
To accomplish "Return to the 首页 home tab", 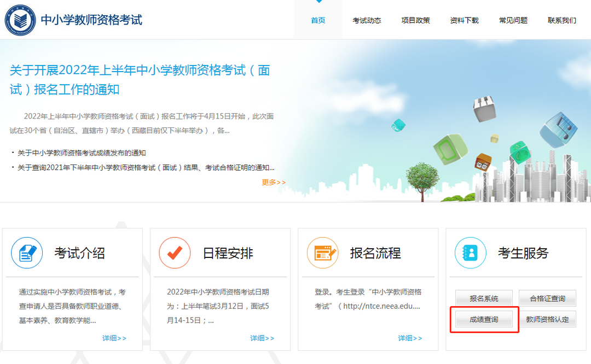I will pyautogui.click(x=317, y=20).
